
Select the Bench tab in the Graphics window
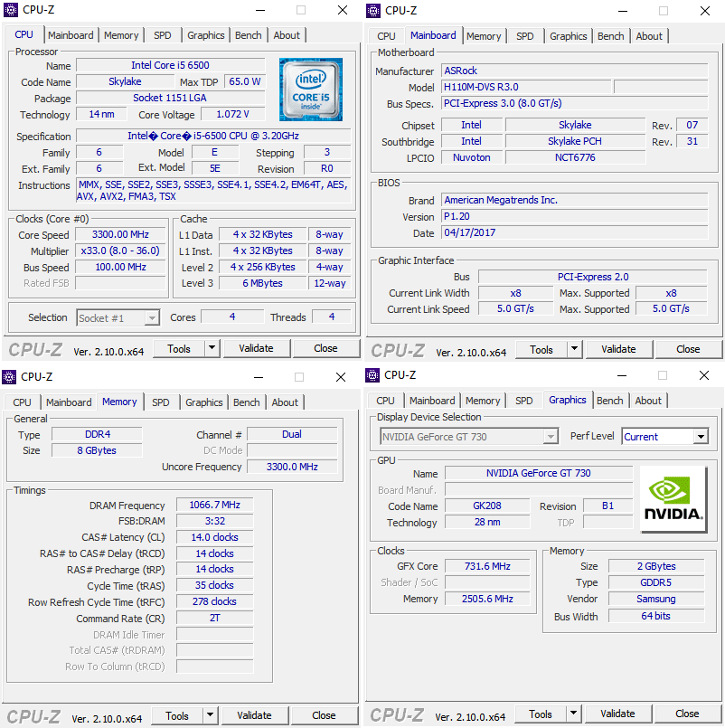click(610, 401)
